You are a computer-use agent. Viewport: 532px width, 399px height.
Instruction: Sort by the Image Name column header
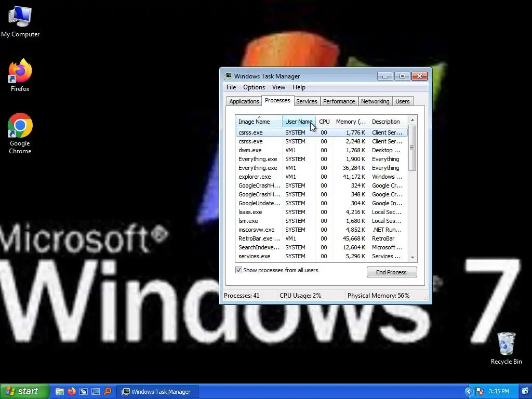point(259,122)
